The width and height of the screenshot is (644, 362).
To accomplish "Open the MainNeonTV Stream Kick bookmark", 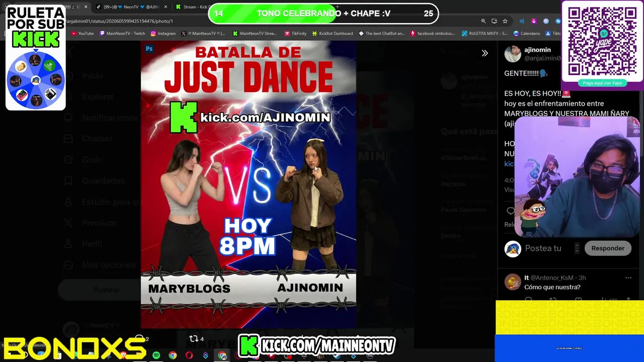I will [254, 34].
